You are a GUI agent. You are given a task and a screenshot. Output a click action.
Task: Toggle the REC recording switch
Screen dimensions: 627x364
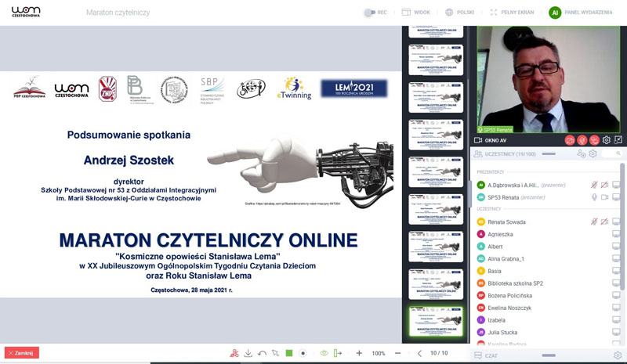369,13
